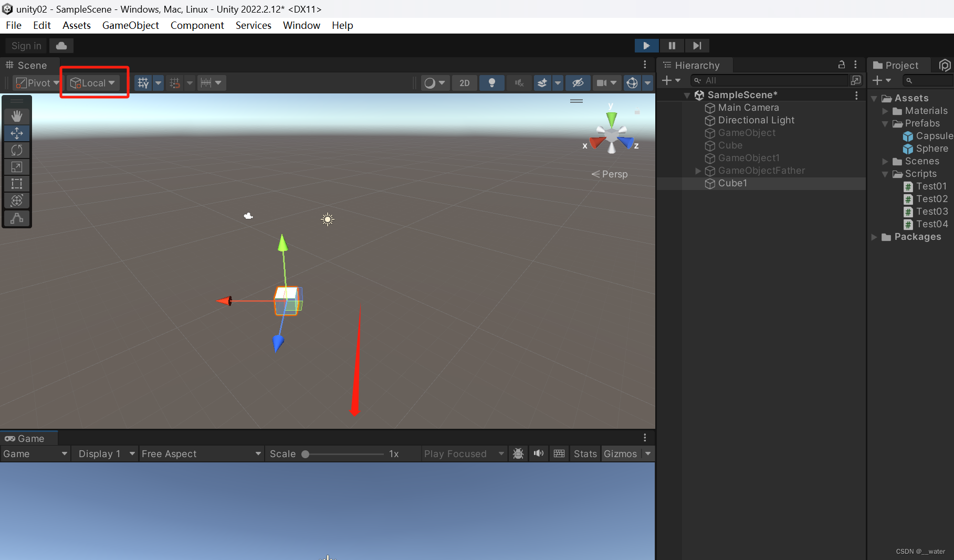Select the Move tool
Image resolution: width=954 pixels, height=560 pixels.
17,133
